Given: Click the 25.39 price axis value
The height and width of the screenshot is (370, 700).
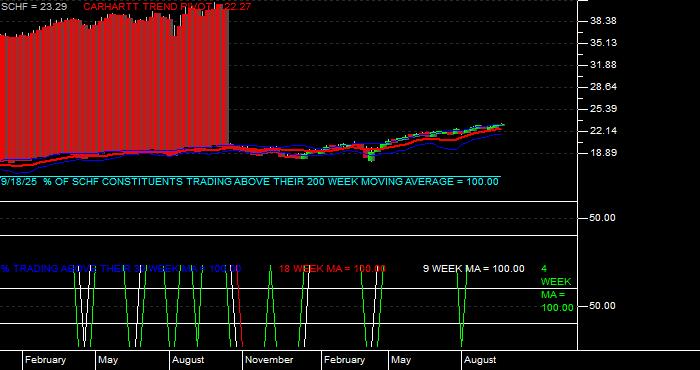Looking at the screenshot, I should [x=603, y=109].
